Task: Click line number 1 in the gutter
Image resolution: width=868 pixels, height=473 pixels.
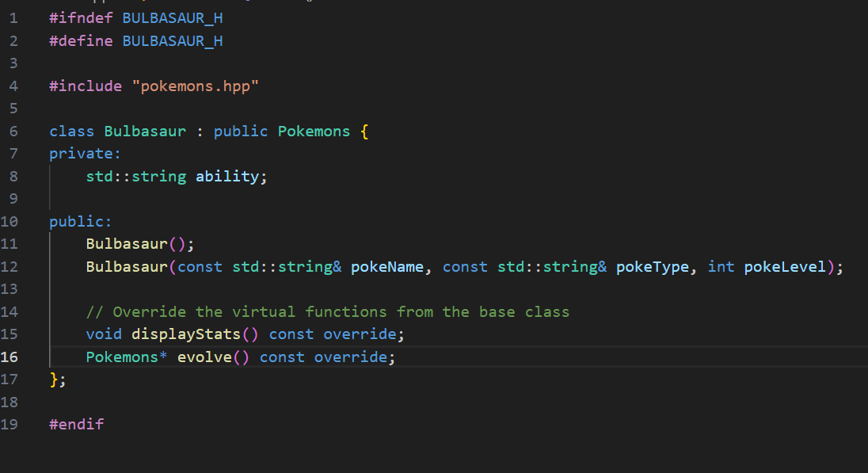Action: point(13,17)
